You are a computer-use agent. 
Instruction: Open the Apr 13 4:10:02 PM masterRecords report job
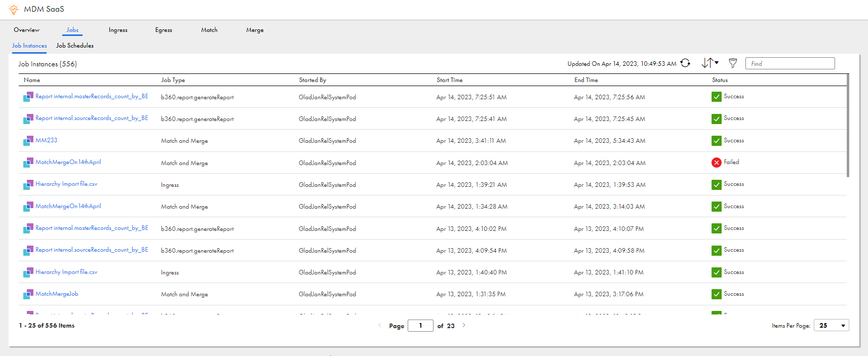(x=92, y=228)
